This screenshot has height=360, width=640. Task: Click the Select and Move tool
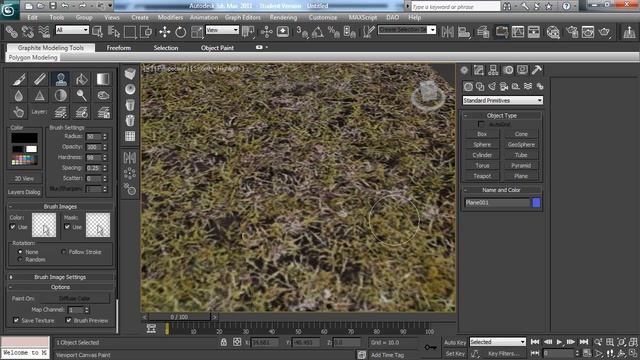[164, 32]
